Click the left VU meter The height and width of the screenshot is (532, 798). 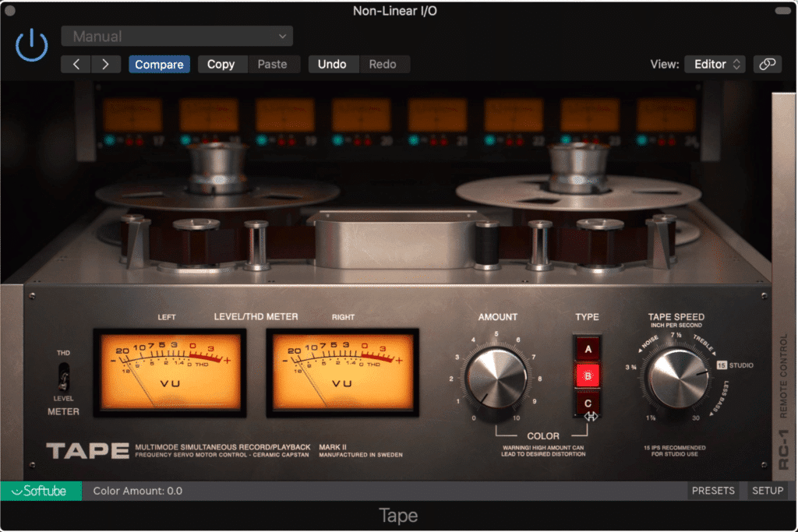point(170,373)
